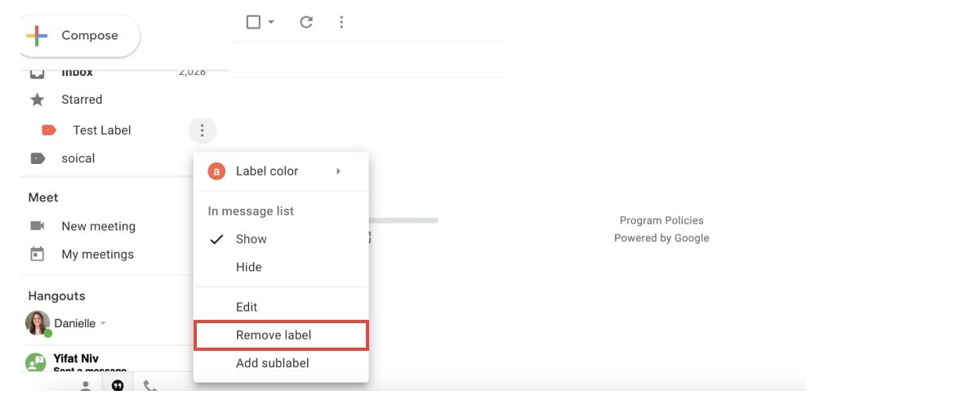Image resolution: width=980 pixels, height=408 pixels.
Task: Select Hide in message list
Action: pos(248,267)
